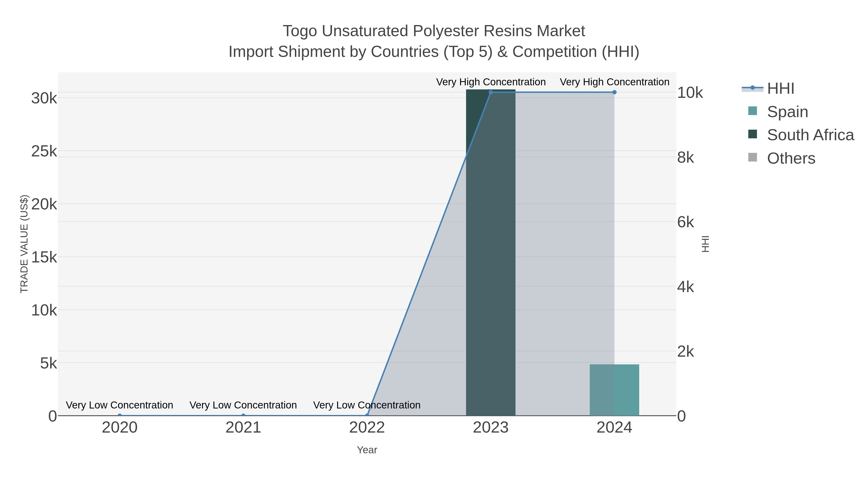Click the HHI data point for 2020
Image resolution: width=868 pixels, height=488 pixels.
click(120, 416)
